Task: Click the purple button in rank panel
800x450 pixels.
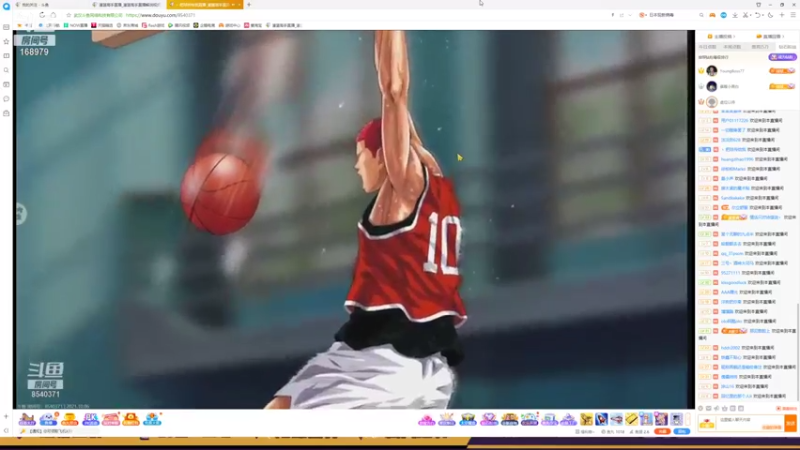Action: (x=782, y=57)
